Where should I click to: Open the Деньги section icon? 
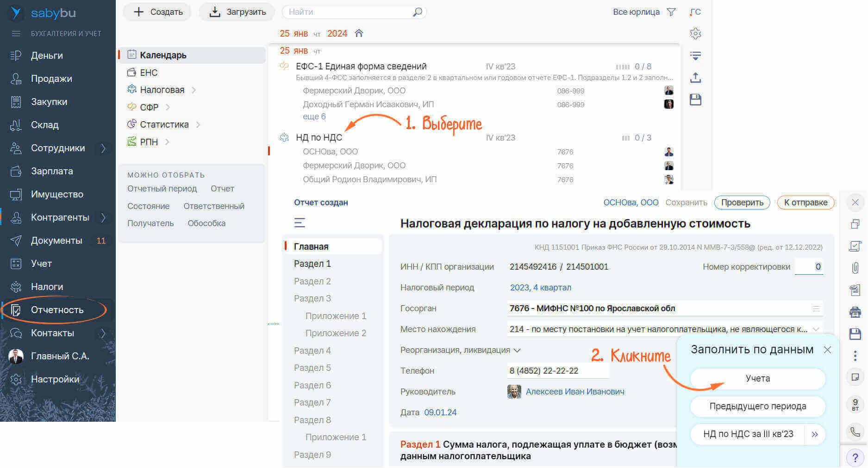16,55
